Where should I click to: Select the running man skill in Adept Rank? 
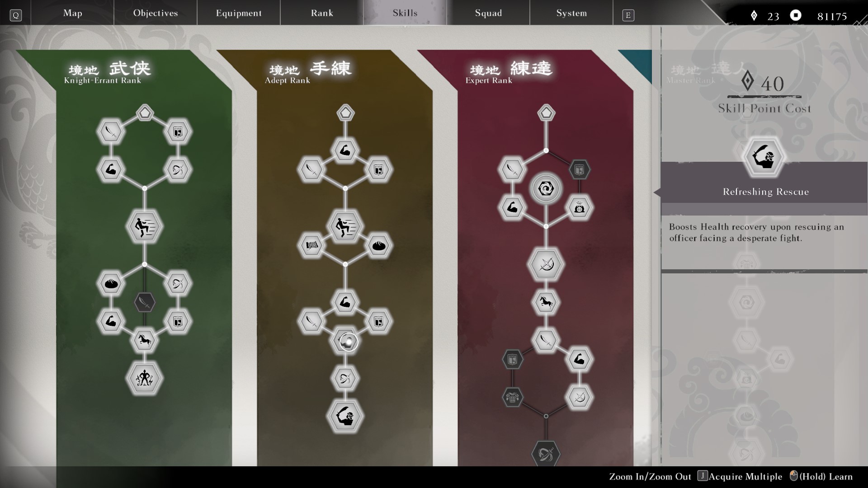coord(345,226)
